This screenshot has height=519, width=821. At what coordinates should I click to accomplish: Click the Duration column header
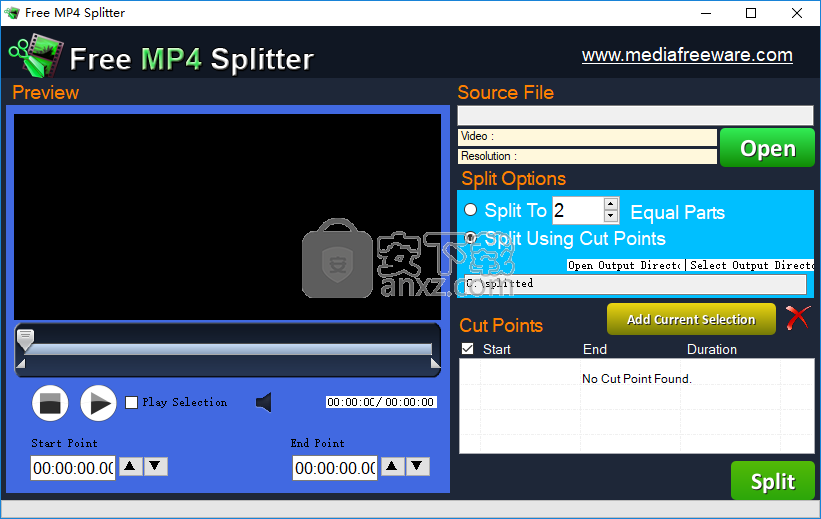click(x=712, y=349)
